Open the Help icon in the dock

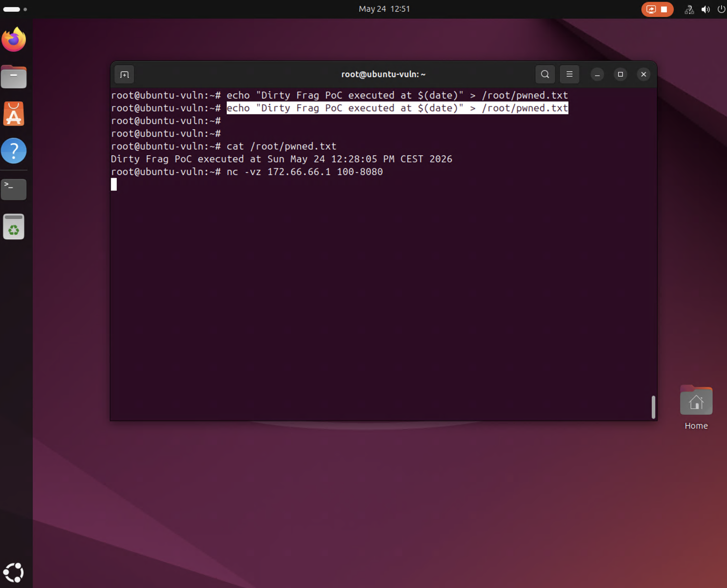click(14, 151)
